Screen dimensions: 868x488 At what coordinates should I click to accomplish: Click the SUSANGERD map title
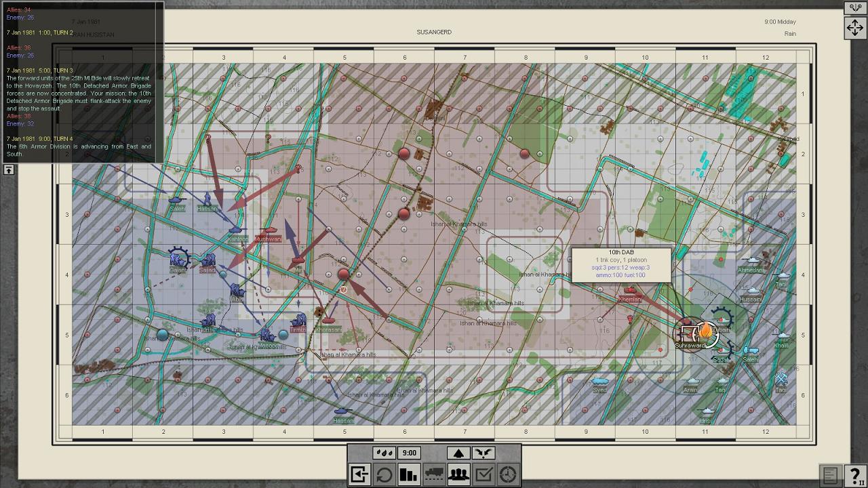[434, 32]
